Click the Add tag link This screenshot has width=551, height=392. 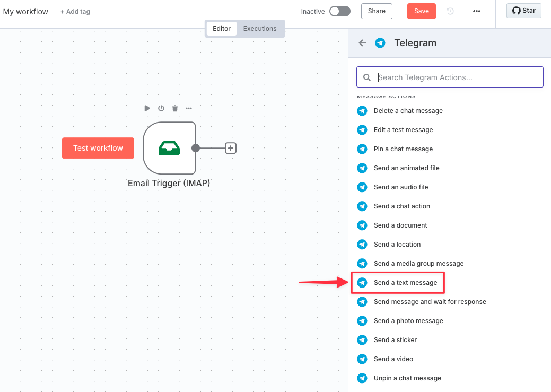click(75, 12)
